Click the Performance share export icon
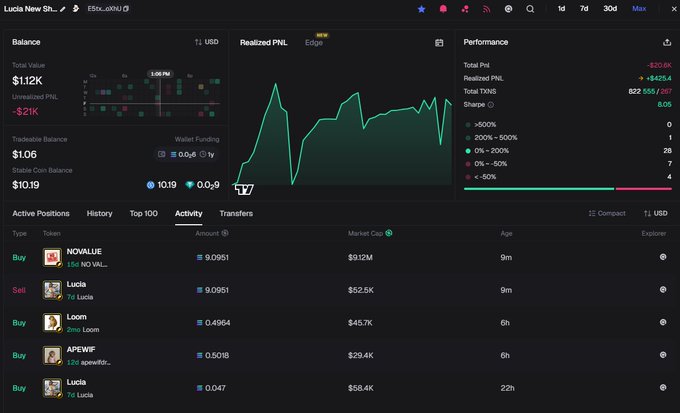The image size is (680, 413). click(667, 42)
